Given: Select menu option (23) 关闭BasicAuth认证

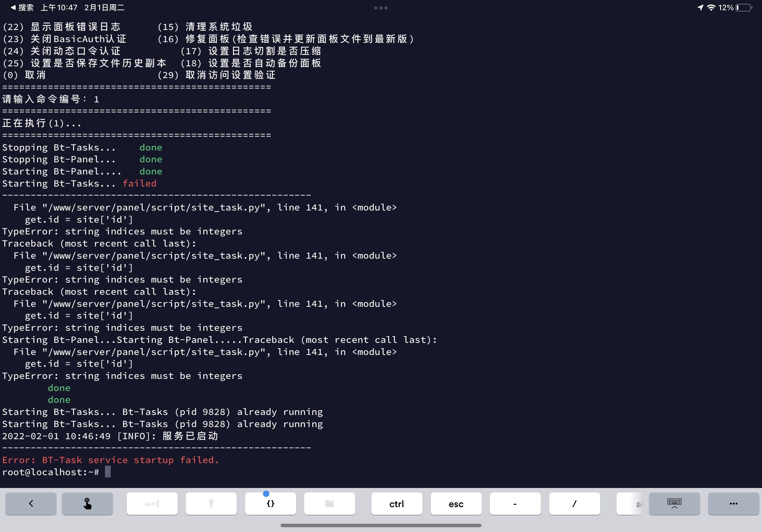Looking at the screenshot, I should [64, 39].
